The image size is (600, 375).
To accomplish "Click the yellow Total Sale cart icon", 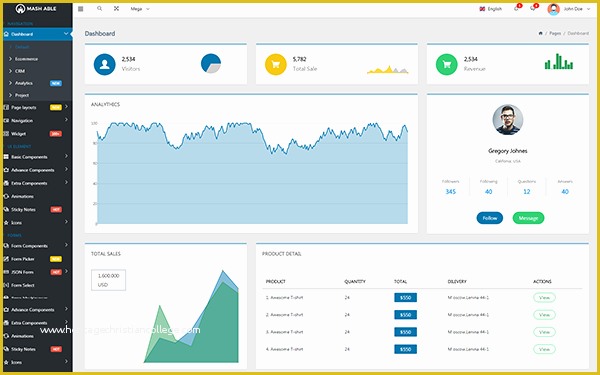I will (276, 64).
